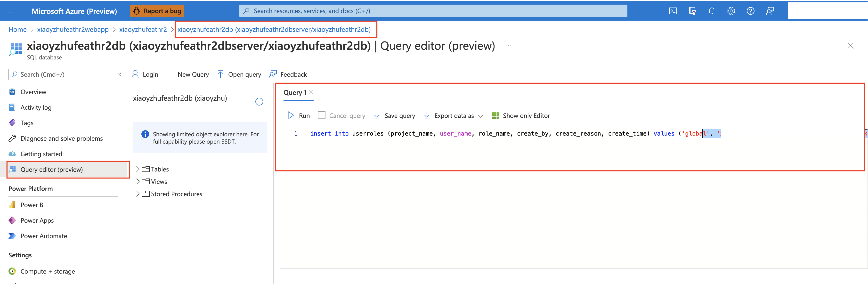
Task: Click the SQL database icon beside the title
Action: pos(16,49)
